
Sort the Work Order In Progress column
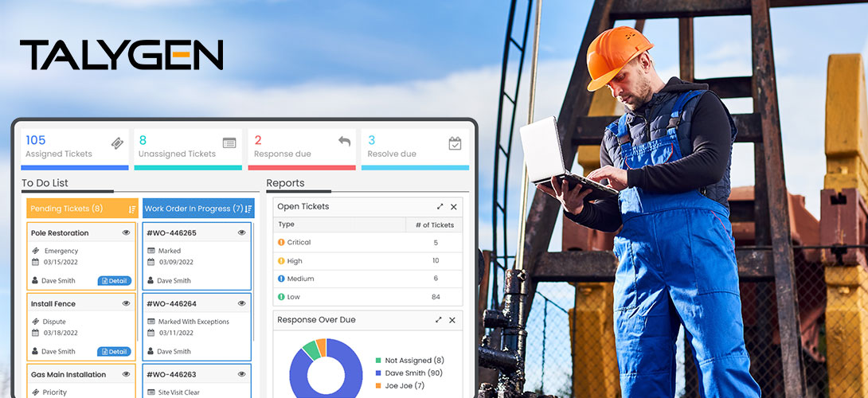(x=248, y=209)
